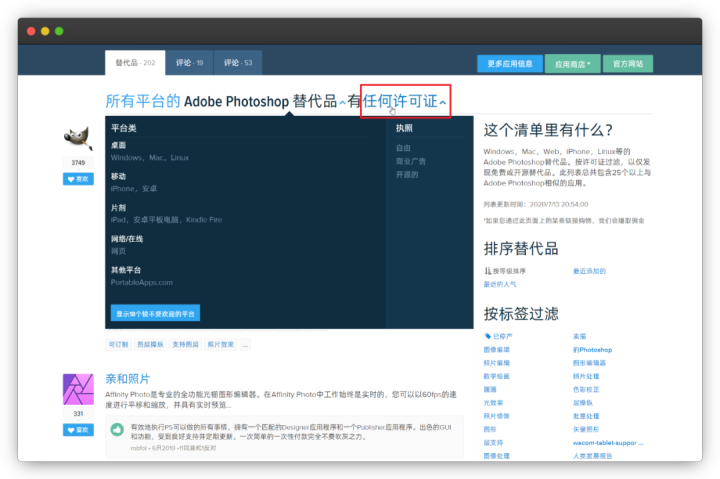The width and height of the screenshot is (720, 479).
Task: Filter by the 人类发展报告 tag
Action: [x=592, y=456]
